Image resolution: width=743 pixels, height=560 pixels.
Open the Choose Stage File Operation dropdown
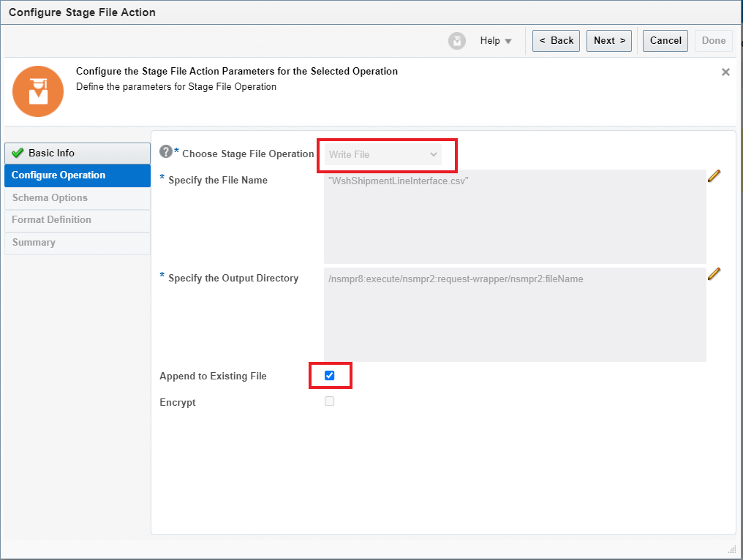pyautogui.click(x=383, y=154)
